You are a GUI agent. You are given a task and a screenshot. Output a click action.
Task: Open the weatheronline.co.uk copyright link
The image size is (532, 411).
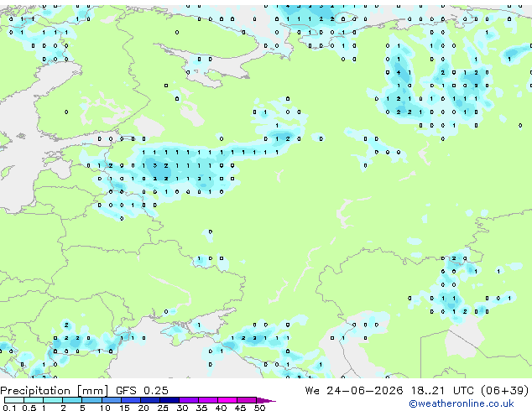coord(462,403)
